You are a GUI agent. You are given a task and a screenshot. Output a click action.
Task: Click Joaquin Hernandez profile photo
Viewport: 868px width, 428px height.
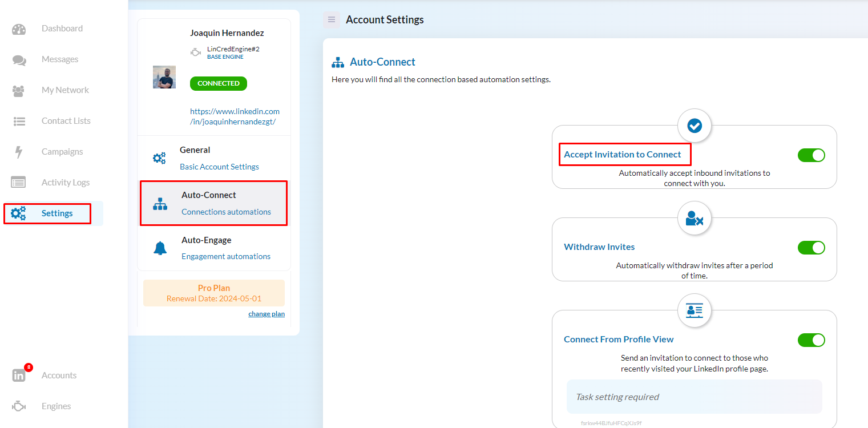[x=164, y=77]
